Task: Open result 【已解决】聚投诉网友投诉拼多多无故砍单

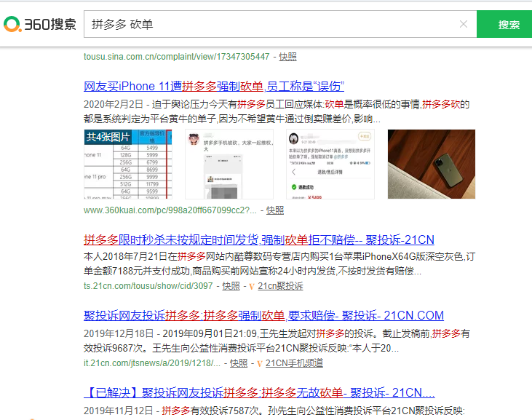Action: (x=259, y=392)
